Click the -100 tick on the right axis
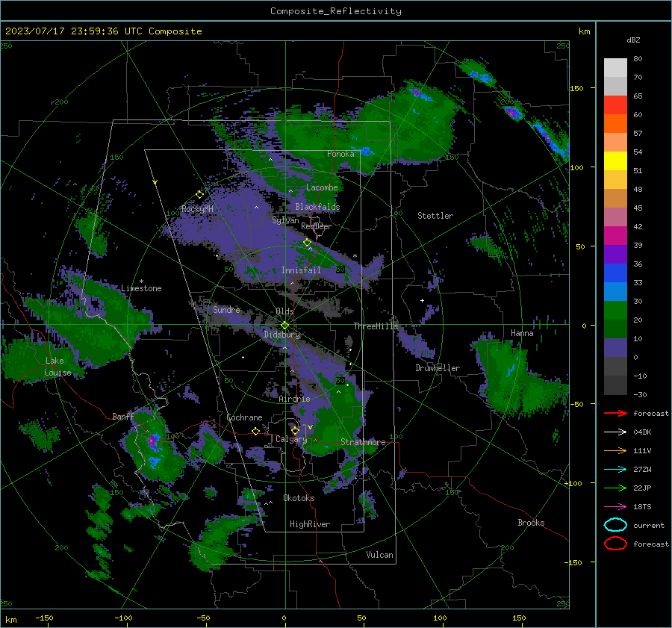The height and width of the screenshot is (628, 672). coord(573,483)
